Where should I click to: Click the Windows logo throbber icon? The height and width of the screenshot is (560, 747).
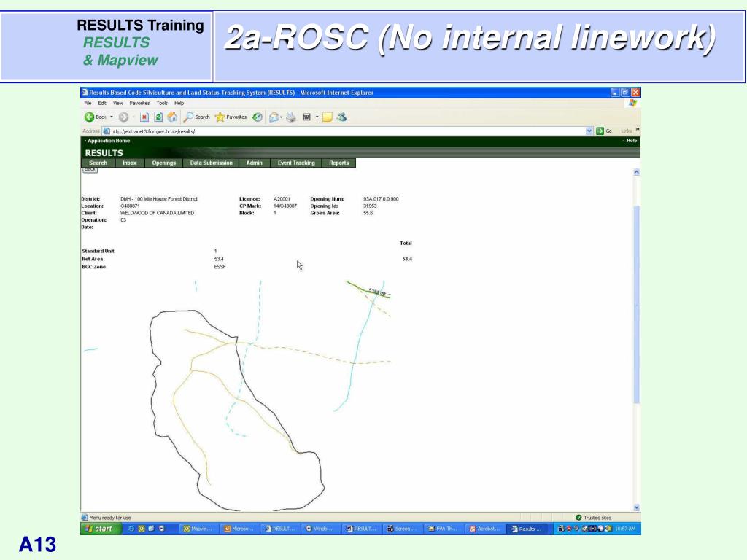632,104
